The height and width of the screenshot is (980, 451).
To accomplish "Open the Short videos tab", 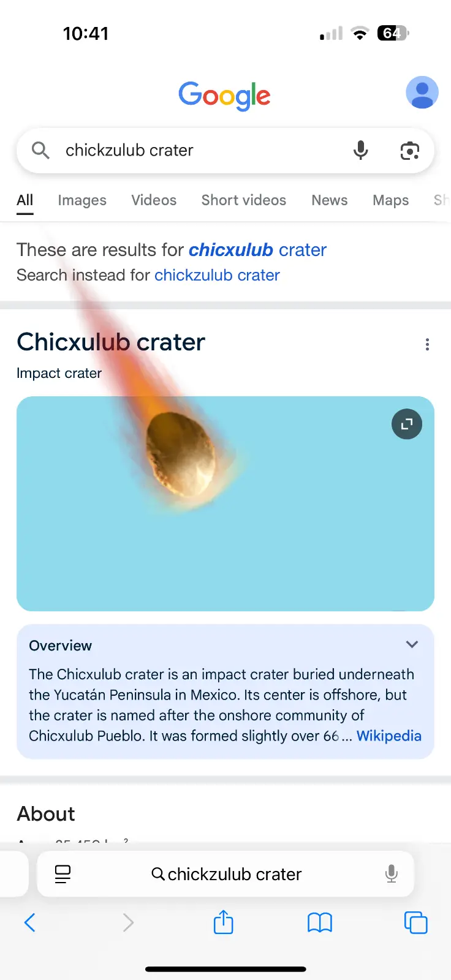I will click(244, 200).
